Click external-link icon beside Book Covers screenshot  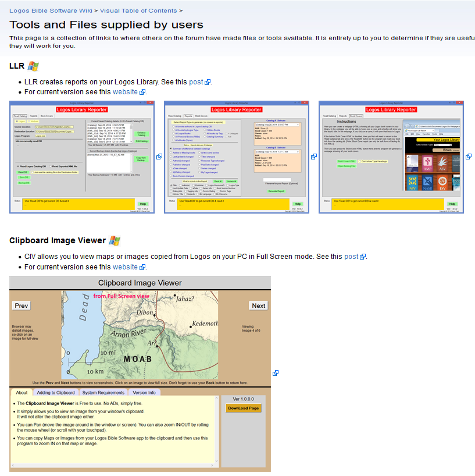click(469, 157)
